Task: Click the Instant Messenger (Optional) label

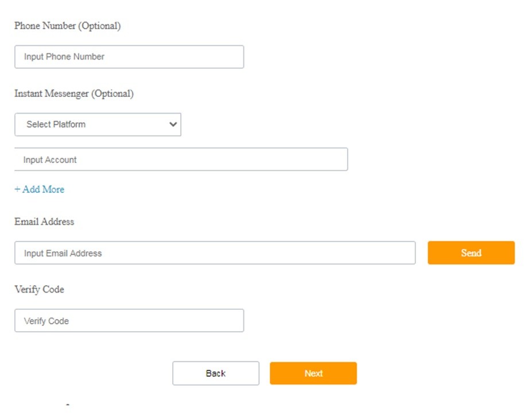Action: (74, 94)
